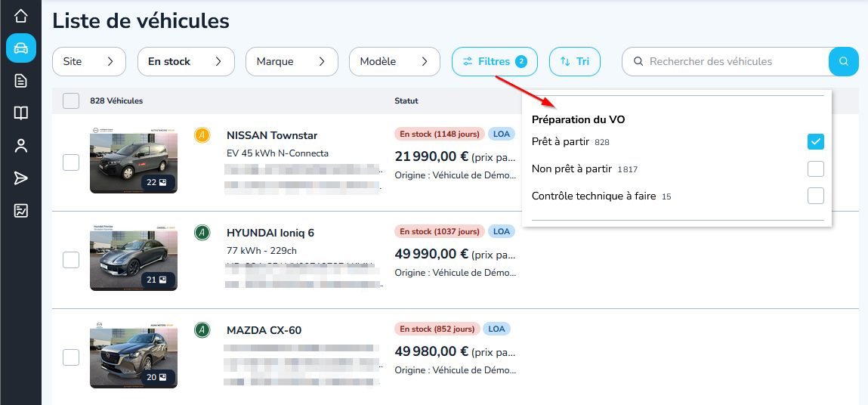868x405 pixels.
Task: Click the green A badge on MAZDA CX-60
Action: pyautogui.click(x=202, y=329)
